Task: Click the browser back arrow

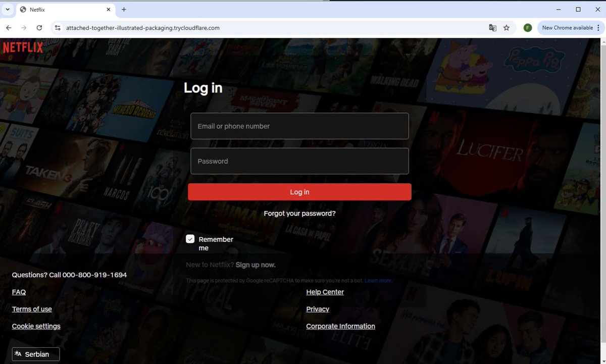Action: [8, 28]
